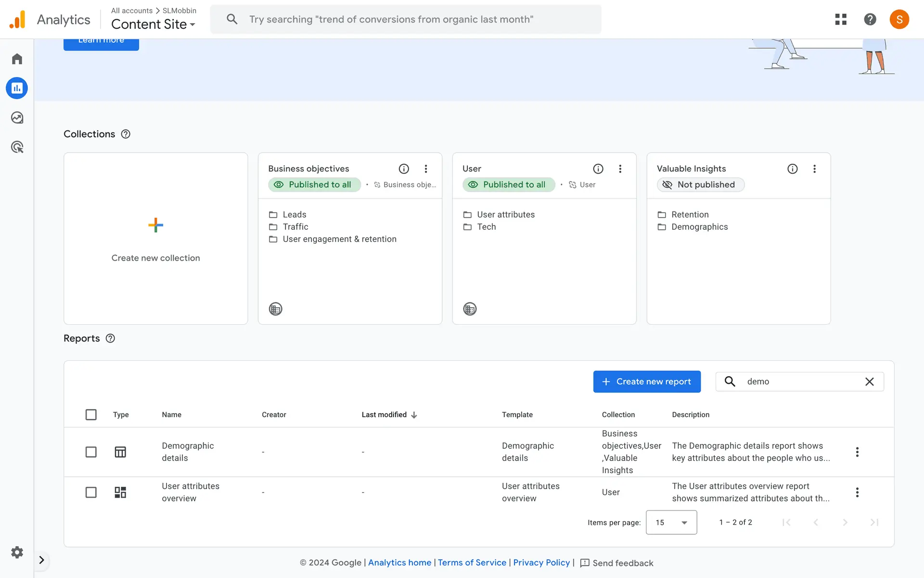924x578 pixels.
Task: Show info for Business objectives collection
Action: (404, 169)
